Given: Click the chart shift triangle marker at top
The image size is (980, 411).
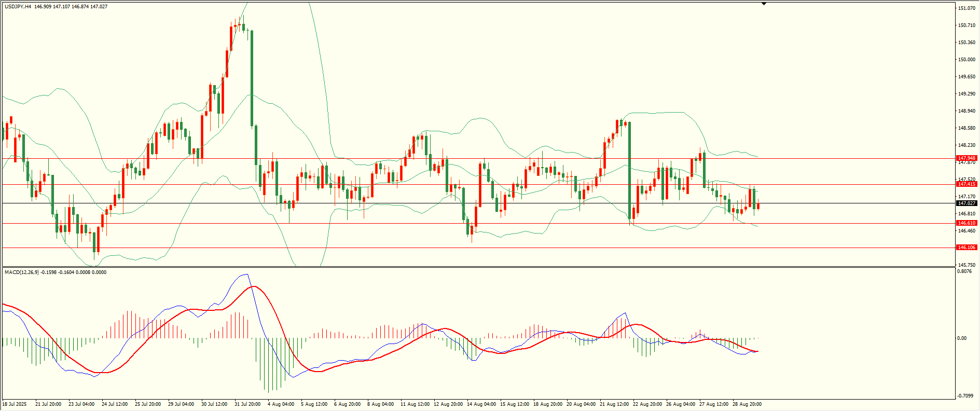Looking at the screenshot, I should (x=764, y=4).
